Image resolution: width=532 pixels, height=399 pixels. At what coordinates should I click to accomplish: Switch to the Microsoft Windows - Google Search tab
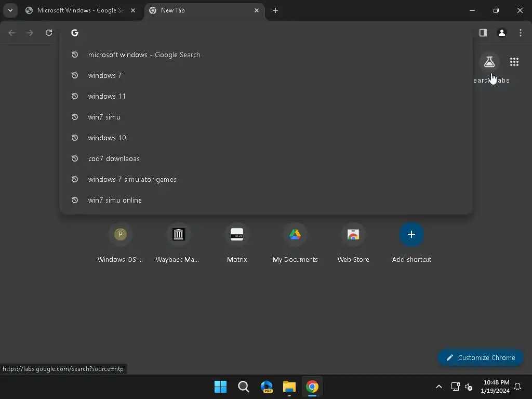81,10
